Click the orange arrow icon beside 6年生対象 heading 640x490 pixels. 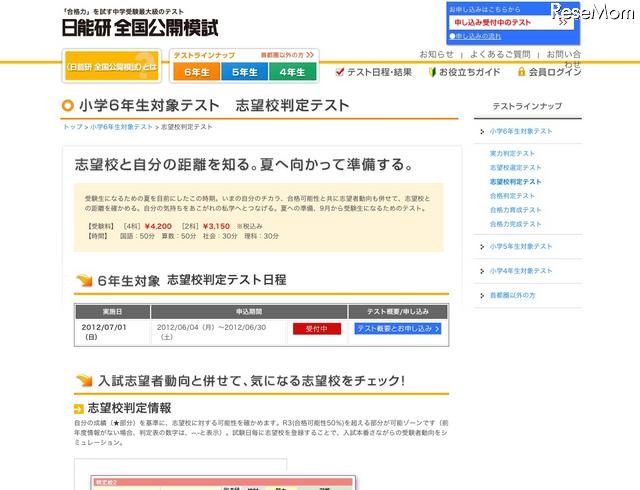(84, 281)
